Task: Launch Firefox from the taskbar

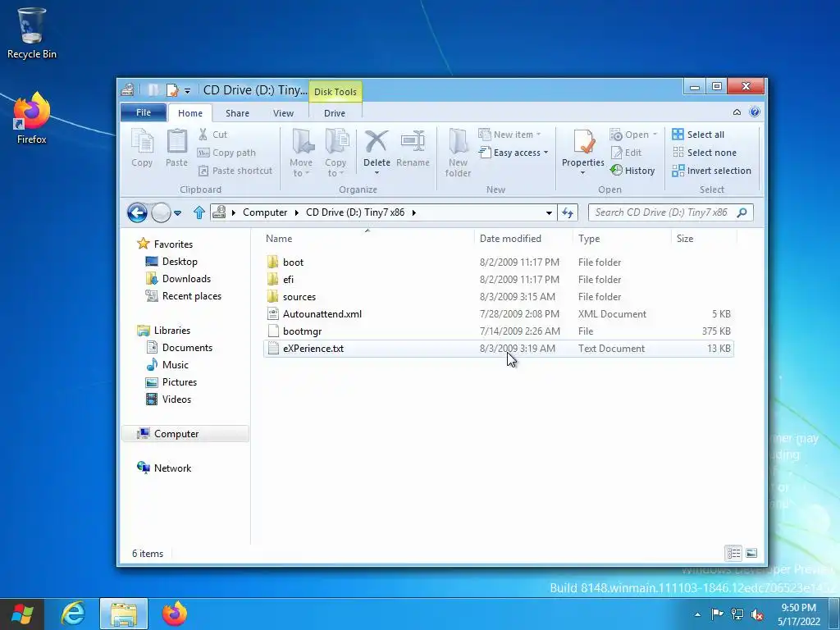Action: [175, 614]
